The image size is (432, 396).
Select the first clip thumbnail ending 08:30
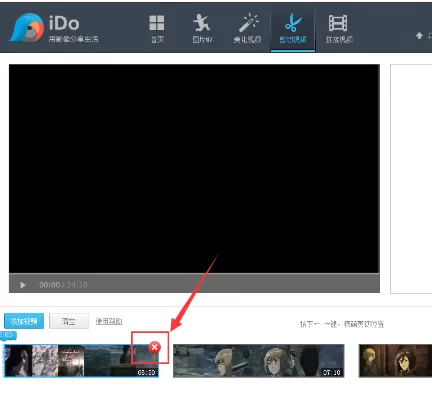[81, 361]
